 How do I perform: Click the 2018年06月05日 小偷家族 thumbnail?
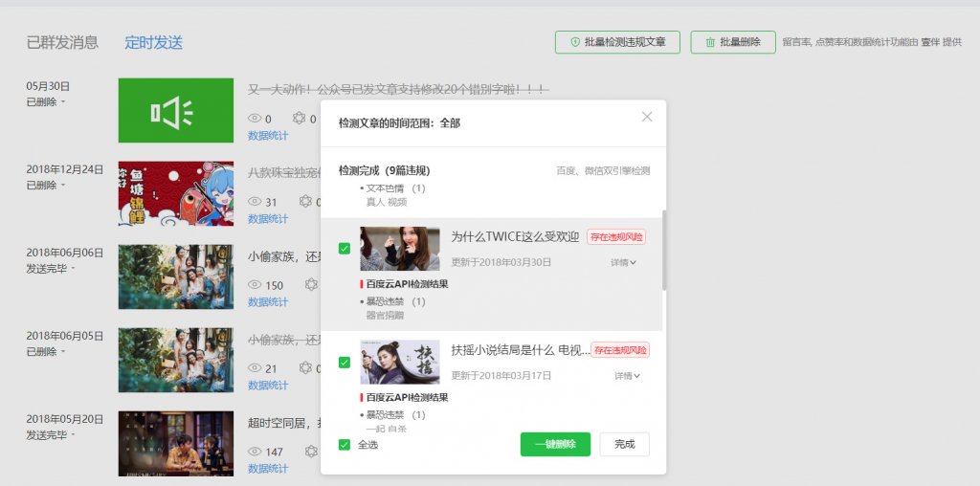pos(176,360)
